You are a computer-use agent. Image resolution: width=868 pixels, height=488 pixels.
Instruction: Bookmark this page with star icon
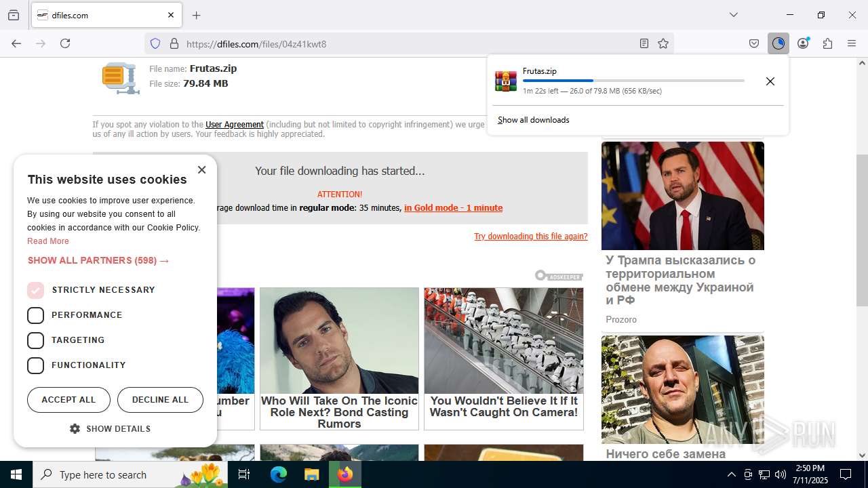663,43
